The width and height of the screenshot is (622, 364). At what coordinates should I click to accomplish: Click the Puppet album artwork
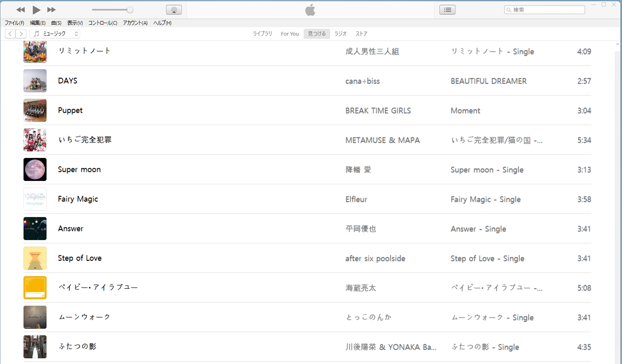pyautogui.click(x=35, y=110)
